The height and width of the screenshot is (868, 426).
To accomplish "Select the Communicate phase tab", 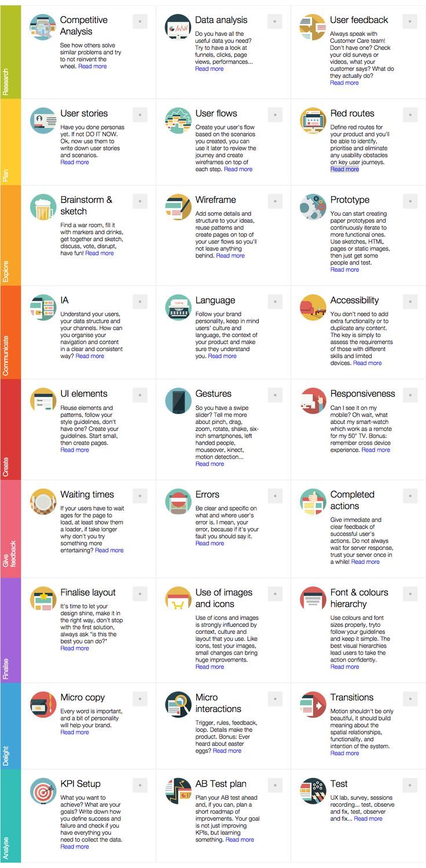I will (x=10, y=333).
